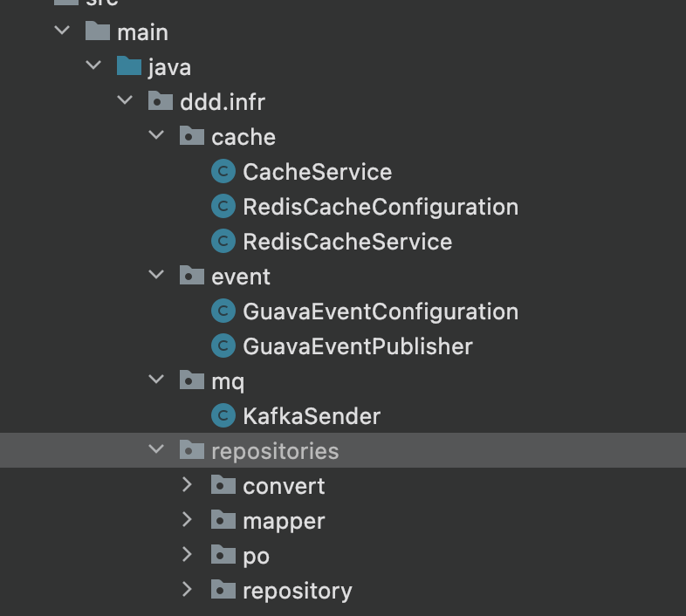Select the KafkaSender file name
Viewport: 686px width, 616px height.
coord(312,416)
